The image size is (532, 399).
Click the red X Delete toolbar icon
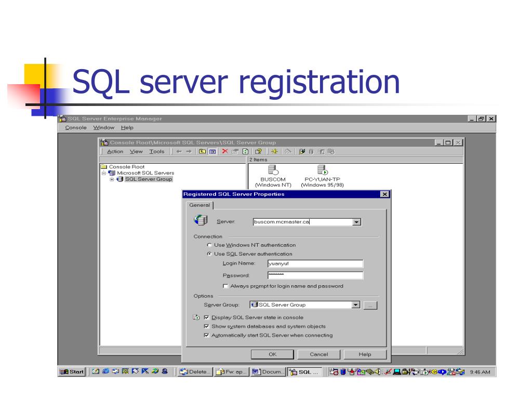click(224, 151)
